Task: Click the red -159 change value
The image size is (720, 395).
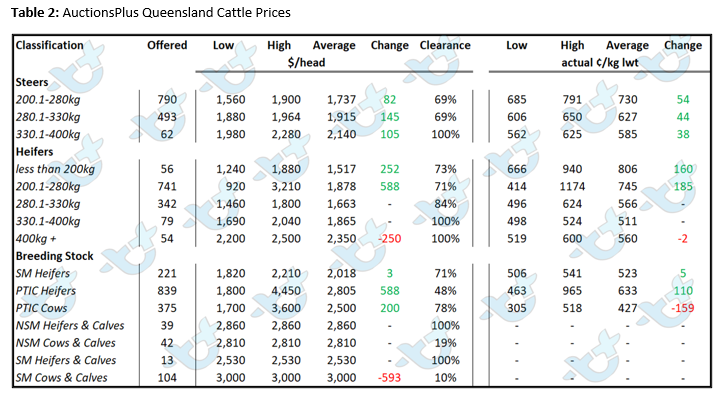Action: point(683,308)
